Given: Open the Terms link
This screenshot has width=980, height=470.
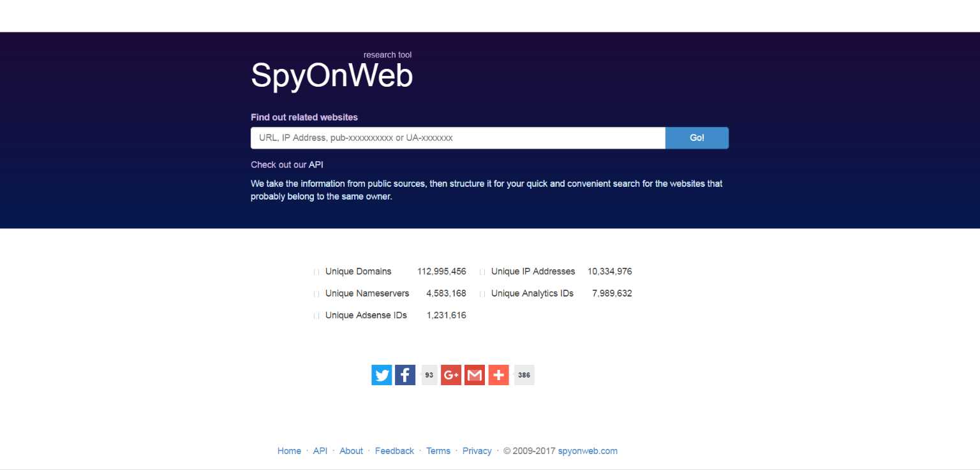Looking at the screenshot, I should [x=438, y=451].
